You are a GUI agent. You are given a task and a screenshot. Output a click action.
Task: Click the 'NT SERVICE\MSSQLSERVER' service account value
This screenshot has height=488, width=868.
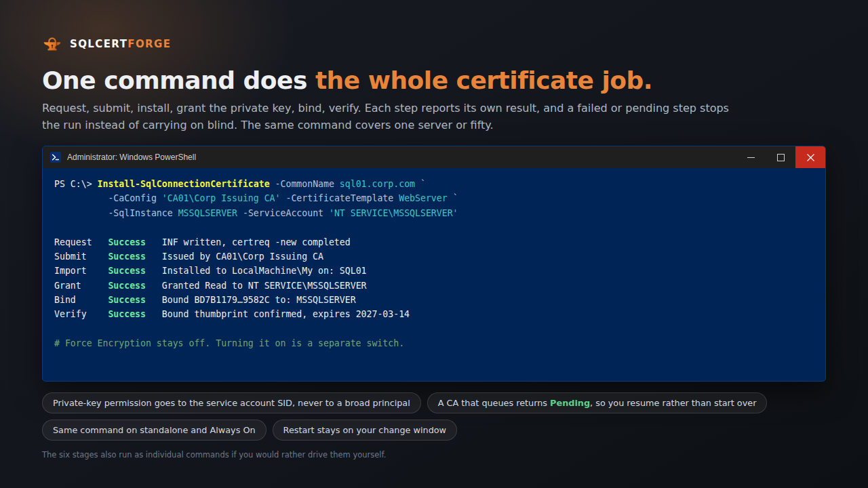tap(393, 213)
